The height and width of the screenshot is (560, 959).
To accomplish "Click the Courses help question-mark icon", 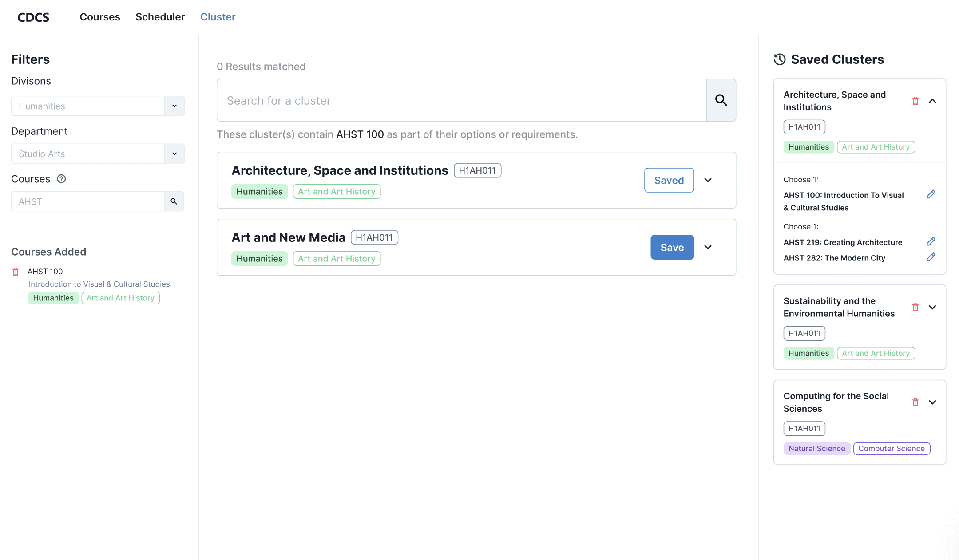I will tap(62, 179).
